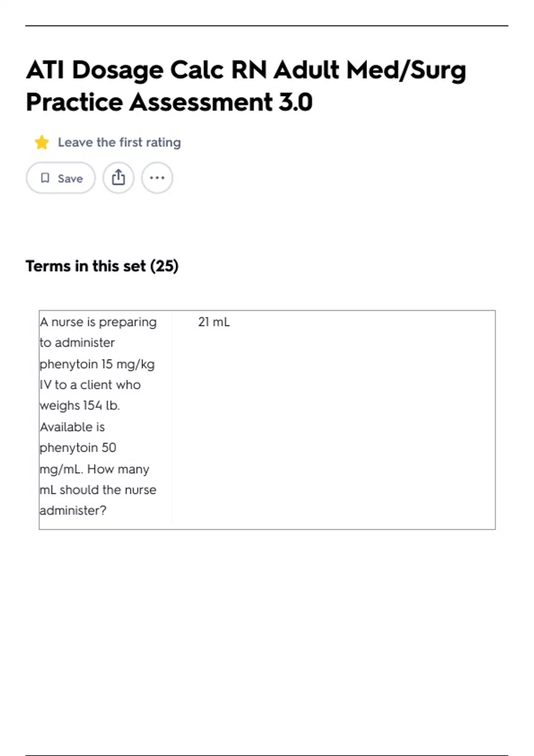Click the "mg/mL. How many" line
This screenshot has height=756, width=534.
pyautogui.click(x=94, y=469)
